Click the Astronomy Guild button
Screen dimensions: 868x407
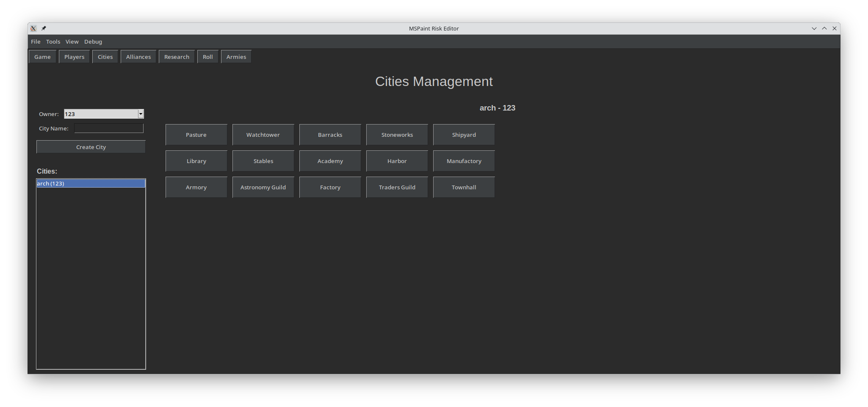coord(263,187)
